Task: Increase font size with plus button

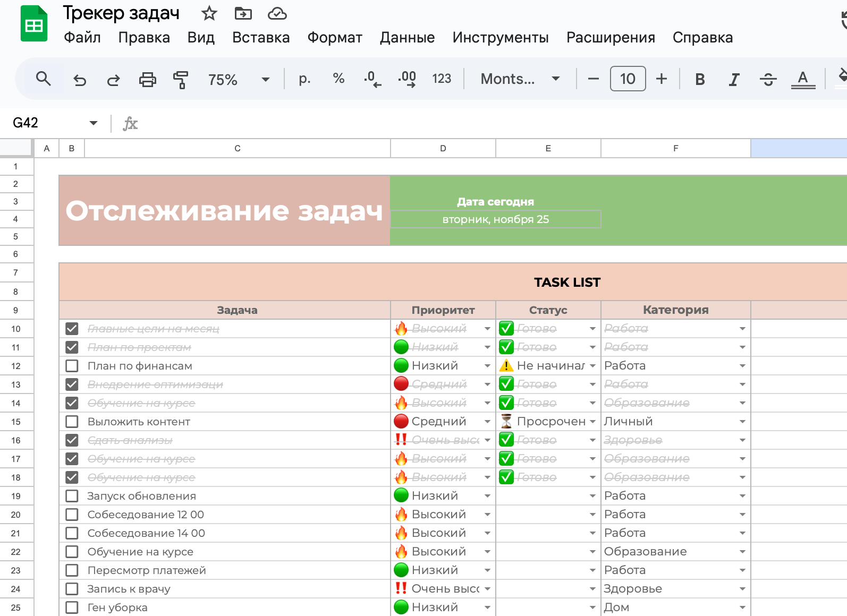Action: pos(661,79)
